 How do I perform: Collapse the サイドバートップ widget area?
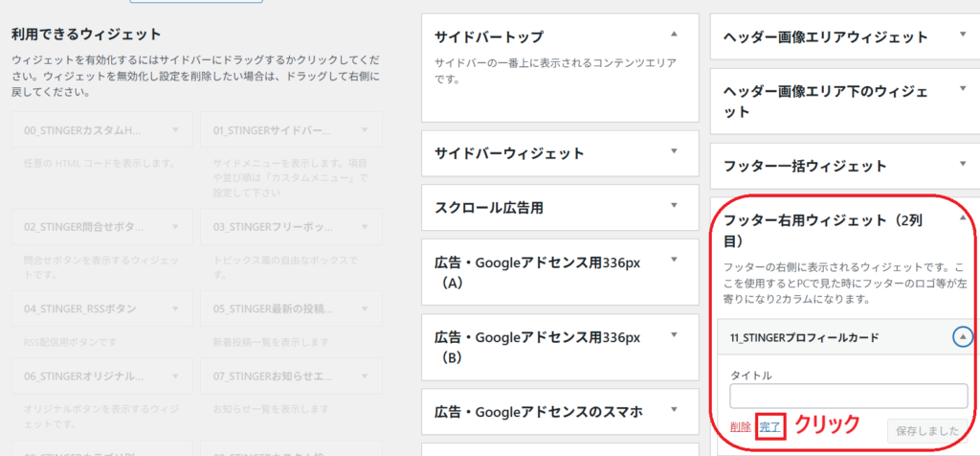[674, 34]
